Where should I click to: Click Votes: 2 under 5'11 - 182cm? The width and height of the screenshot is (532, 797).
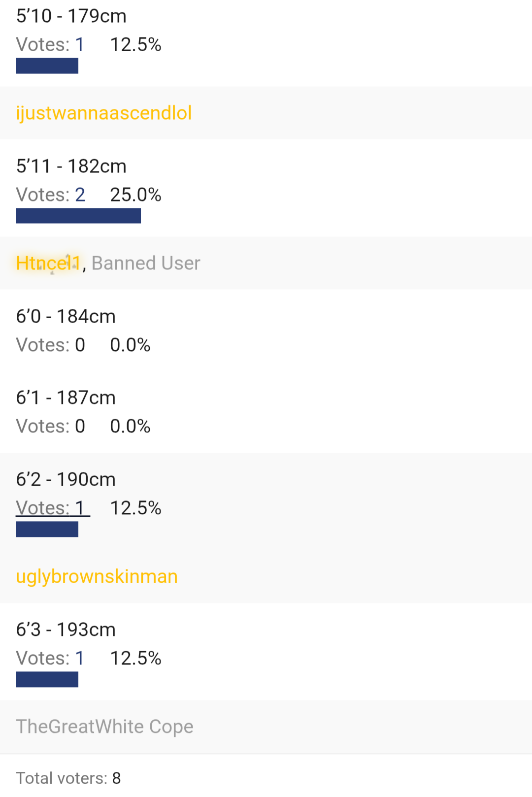click(x=50, y=195)
